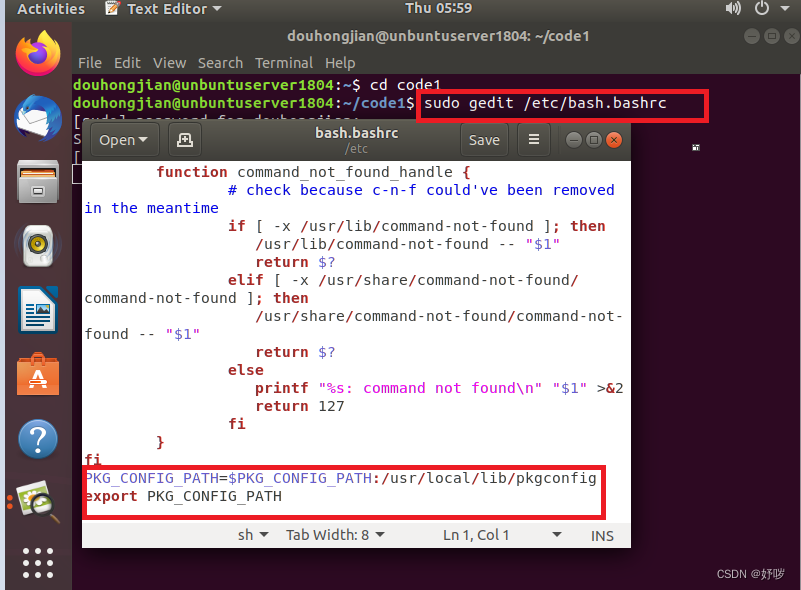This screenshot has height=590, width=801.
Task: Open the Ln 1, Col 1 position dropdown
Action: pyautogui.click(x=502, y=535)
